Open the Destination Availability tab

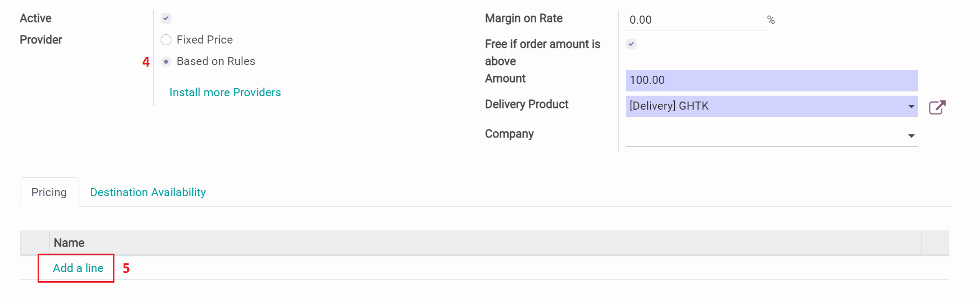pos(148,192)
